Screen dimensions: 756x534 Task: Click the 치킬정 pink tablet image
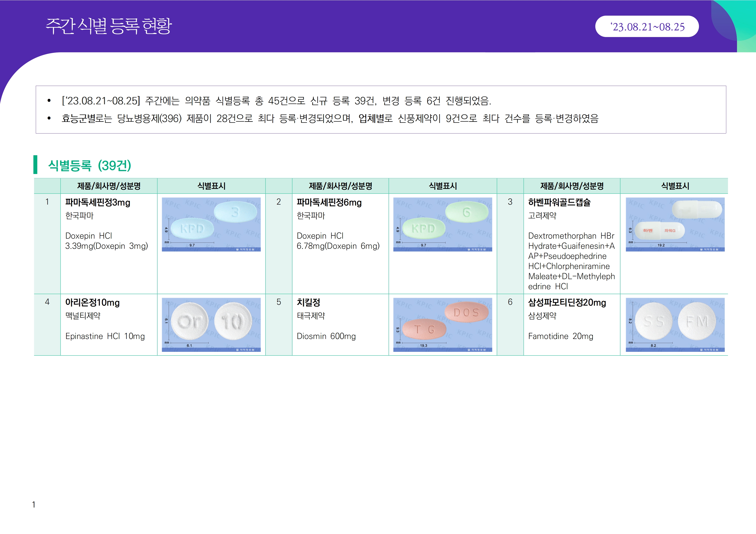442,324
